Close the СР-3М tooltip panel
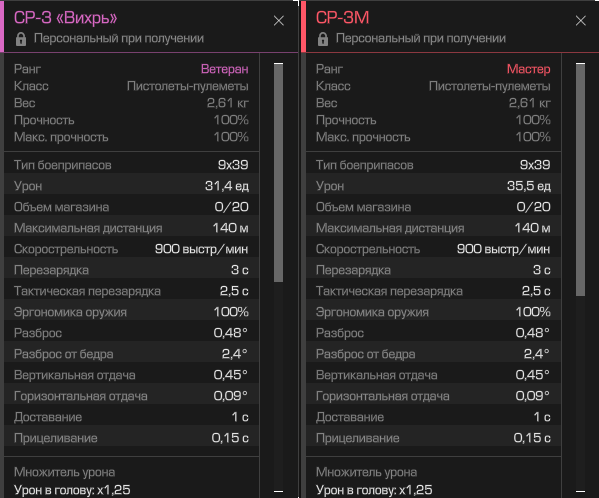Screen dimensions: 599x498 click(x=580, y=21)
